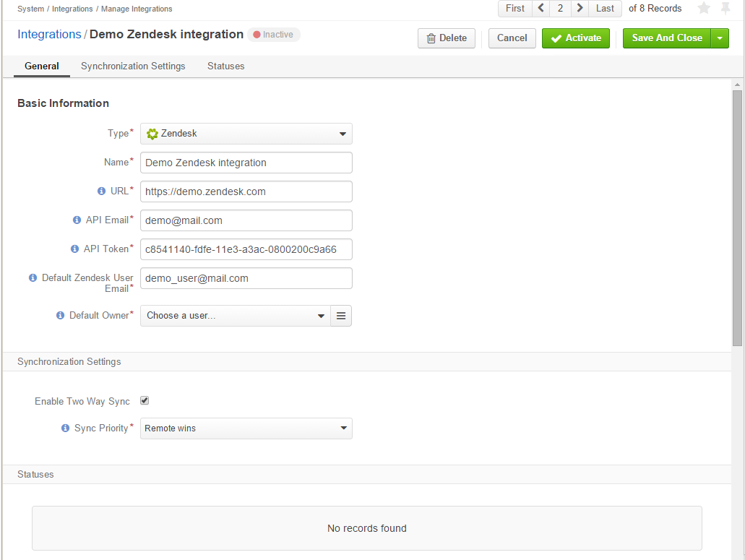Click the Sync Priority info icon
This screenshot has width=745, height=560.
(66, 428)
